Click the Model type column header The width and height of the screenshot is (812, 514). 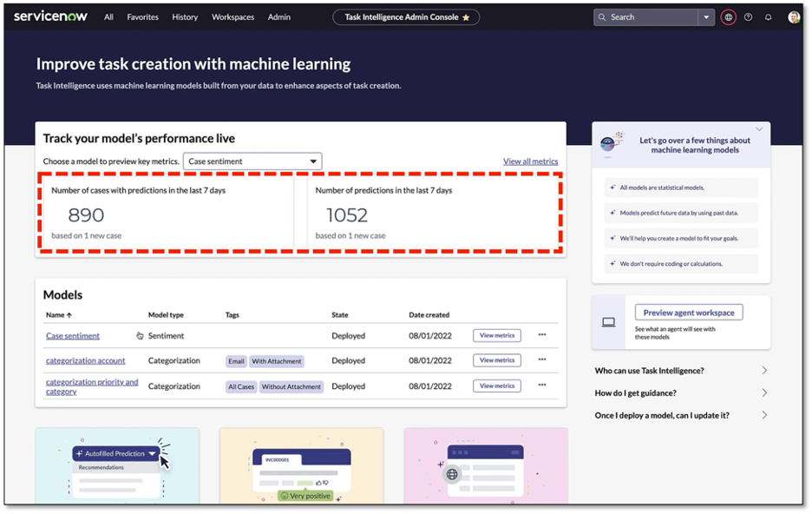pos(166,314)
